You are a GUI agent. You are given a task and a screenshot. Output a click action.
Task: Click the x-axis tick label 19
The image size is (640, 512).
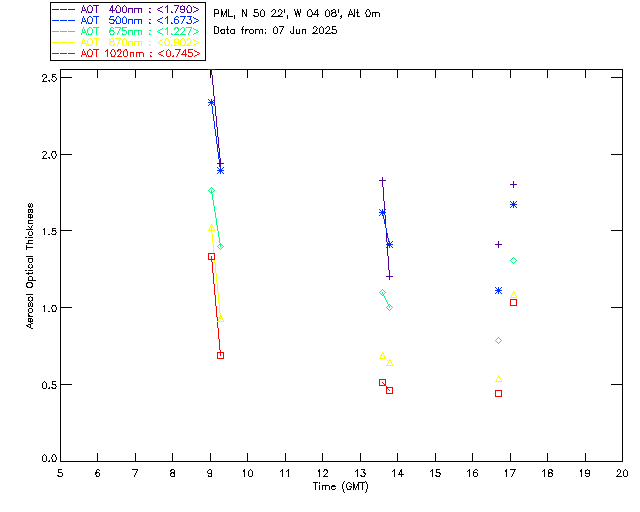(585, 473)
